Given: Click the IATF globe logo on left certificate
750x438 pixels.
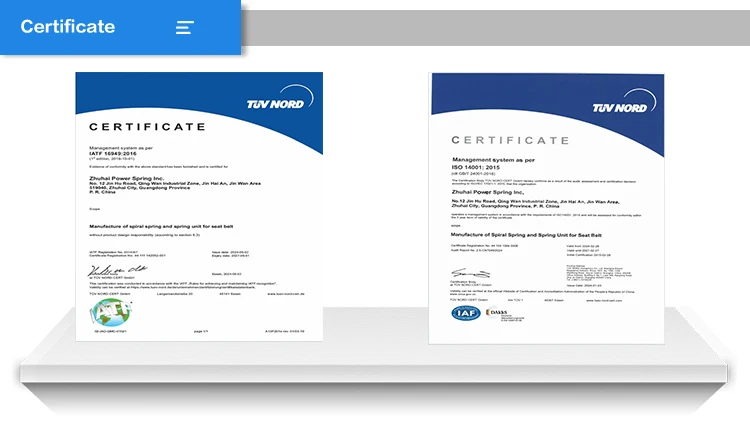Looking at the screenshot, I should 110,312.
